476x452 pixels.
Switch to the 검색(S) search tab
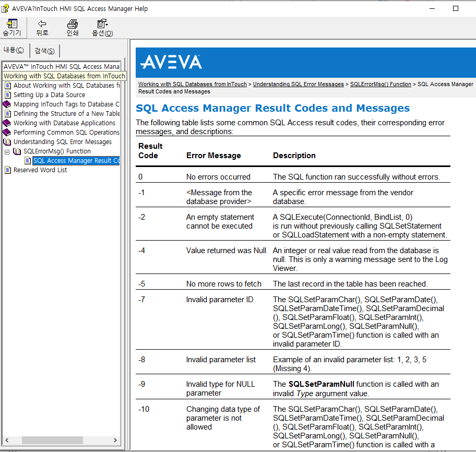pos(45,51)
